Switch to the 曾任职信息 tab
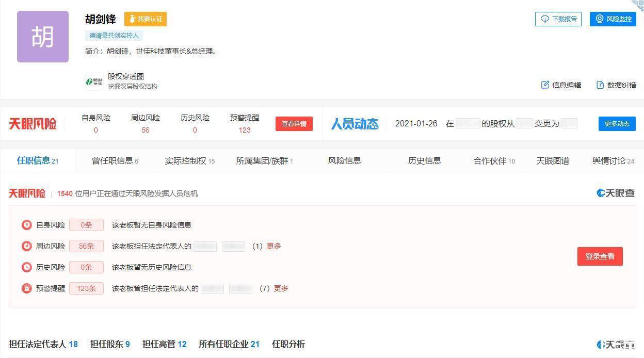The width and height of the screenshot is (644, 358). click(x=115, y=161)
